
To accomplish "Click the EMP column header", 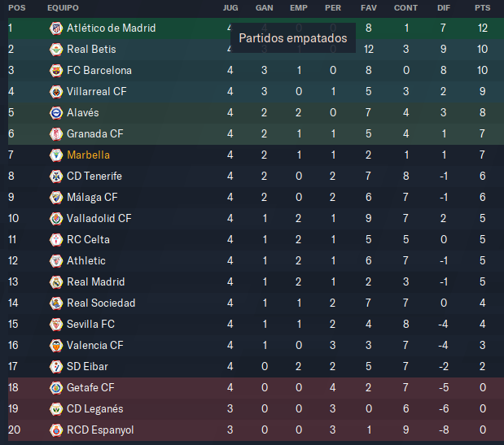I will point(299,7).
